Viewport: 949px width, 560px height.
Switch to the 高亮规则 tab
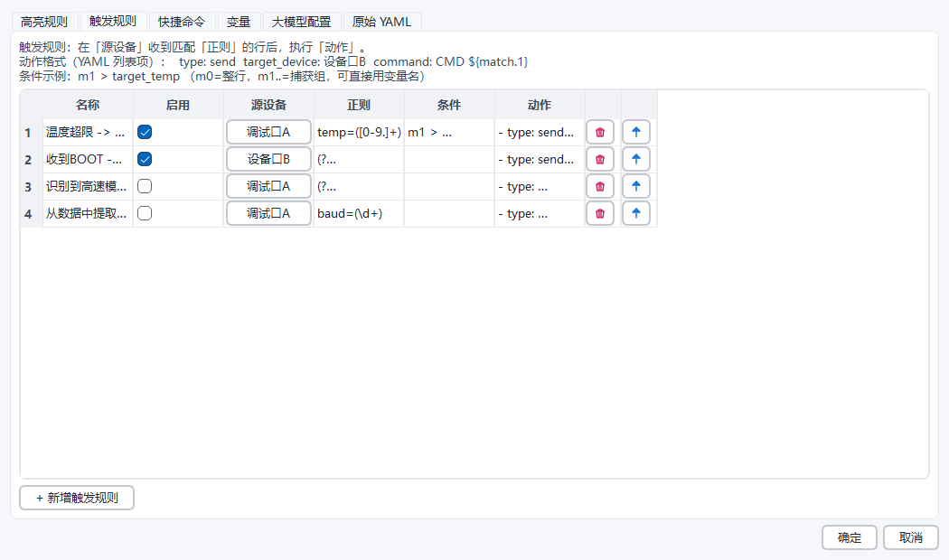[x=44, y=22]
